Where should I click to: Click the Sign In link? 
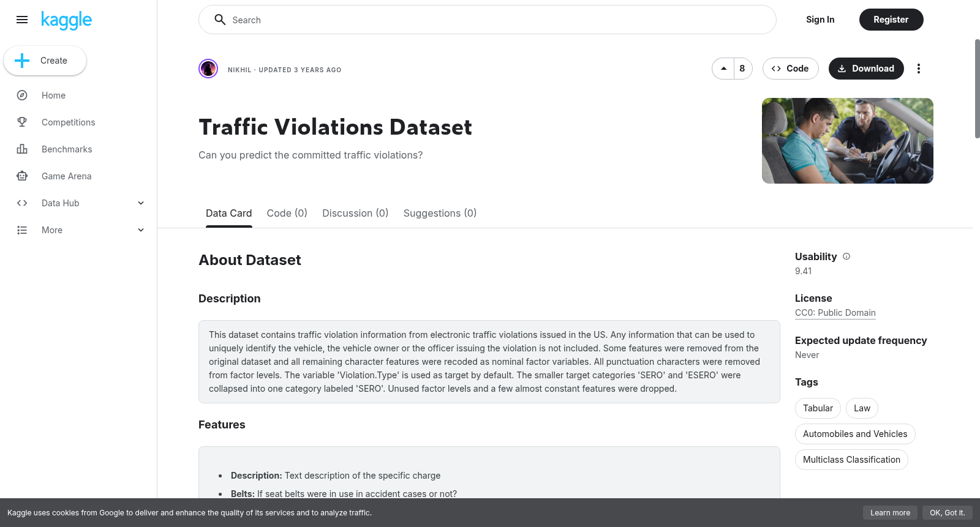click(x=820, y=20)
